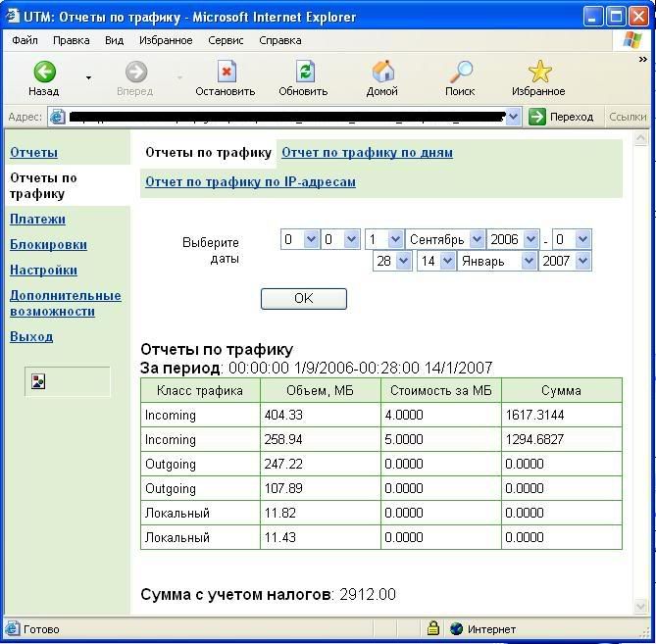The image size is (656, 644).
Task: Open the Сервис menu
Action: coord(226,40)
